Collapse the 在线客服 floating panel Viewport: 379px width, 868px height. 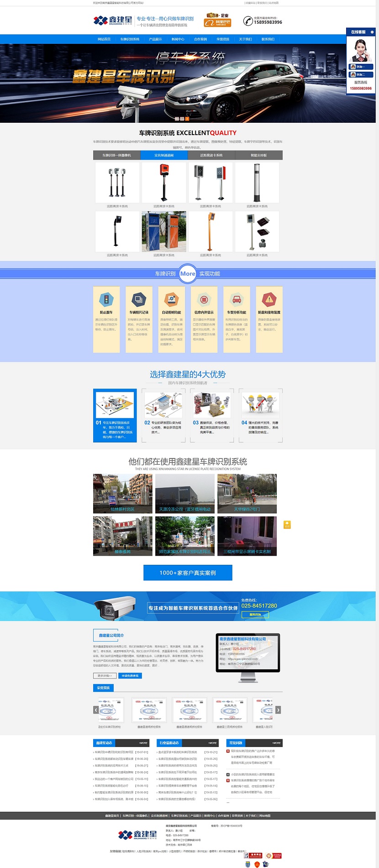(x=372, y=32)
